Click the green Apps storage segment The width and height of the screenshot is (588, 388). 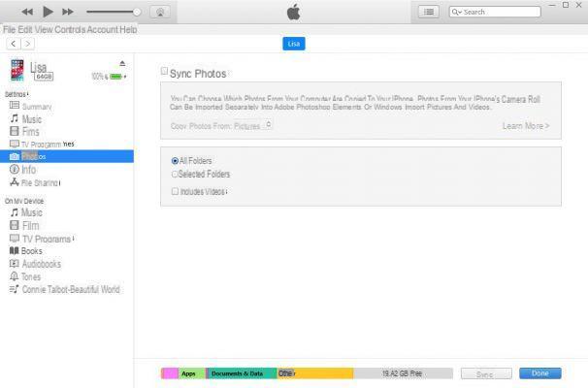(192, 373)
